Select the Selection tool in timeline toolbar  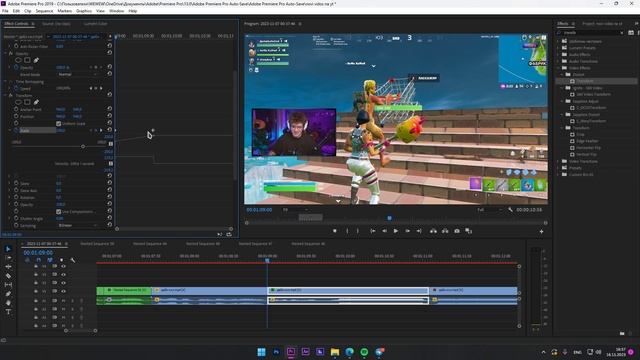pos(8,249)
